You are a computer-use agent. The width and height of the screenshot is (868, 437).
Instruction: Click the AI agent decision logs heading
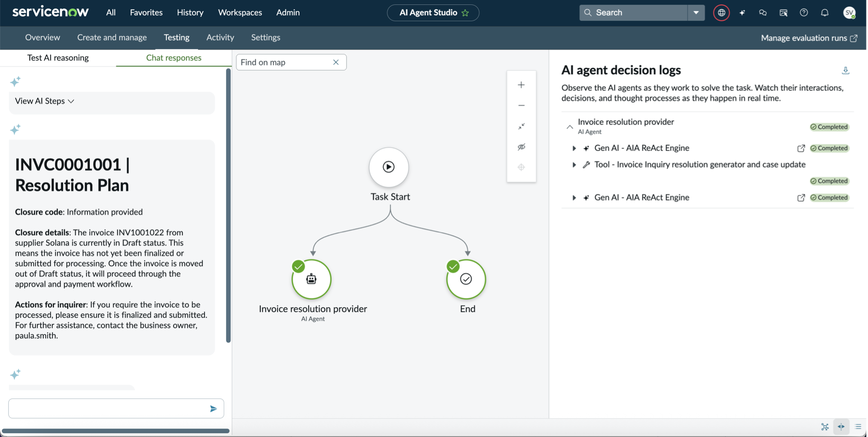621,70
